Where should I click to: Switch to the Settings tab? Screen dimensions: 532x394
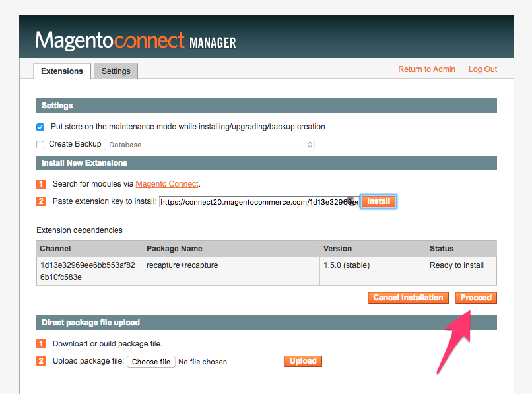(x=116, y=71)
